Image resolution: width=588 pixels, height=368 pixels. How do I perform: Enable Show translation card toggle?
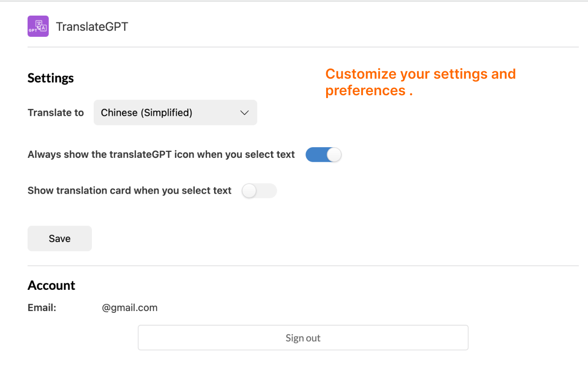coord(259,191)
